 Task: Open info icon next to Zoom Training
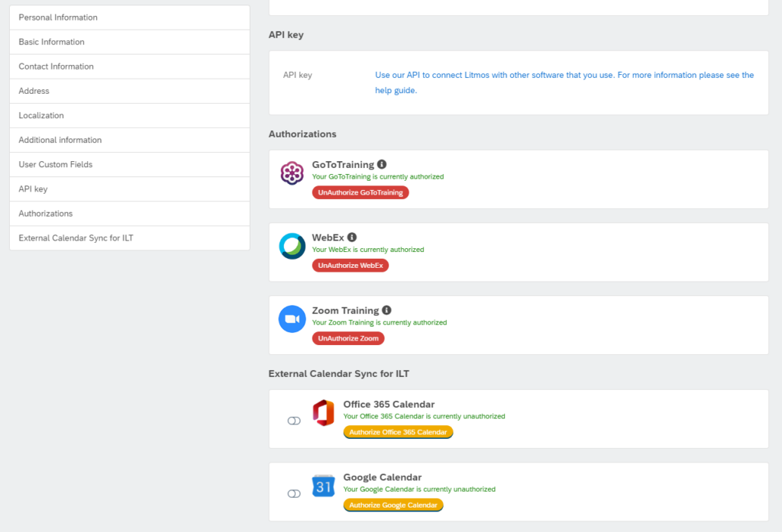(x=386, y=310)
